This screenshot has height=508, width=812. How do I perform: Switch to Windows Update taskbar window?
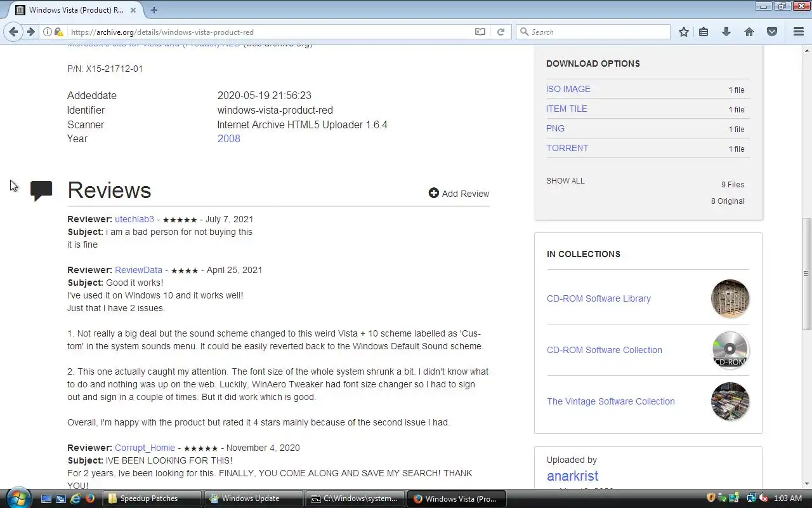(x=254, y=498)
